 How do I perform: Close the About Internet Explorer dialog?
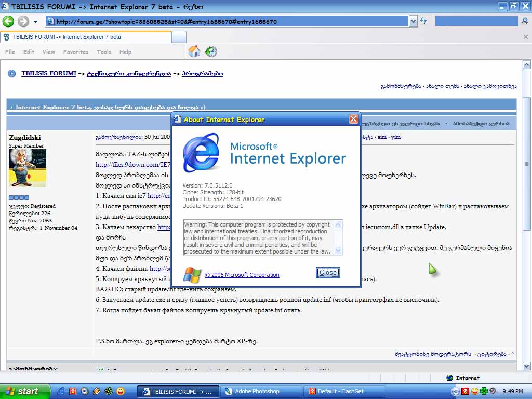[353, 119]
